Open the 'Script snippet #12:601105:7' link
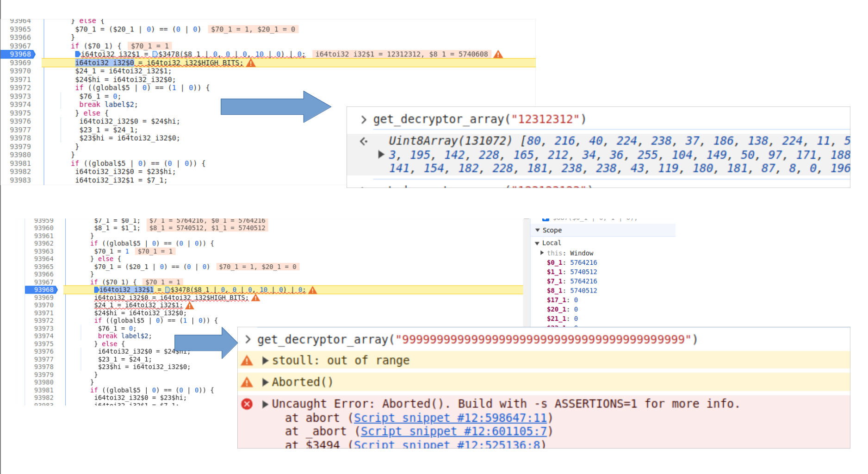 tap(453, 431)
